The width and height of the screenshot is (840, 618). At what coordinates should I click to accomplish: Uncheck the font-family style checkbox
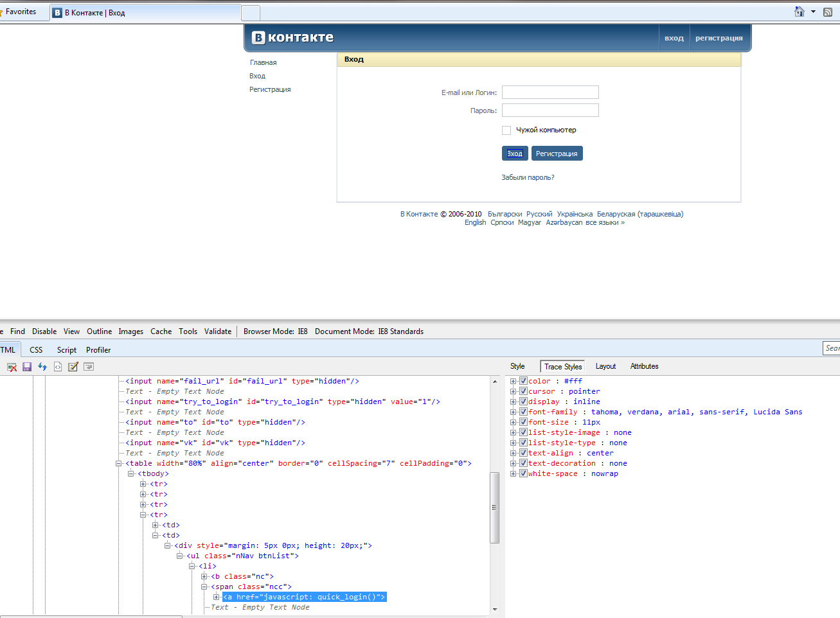click(523, 412)
